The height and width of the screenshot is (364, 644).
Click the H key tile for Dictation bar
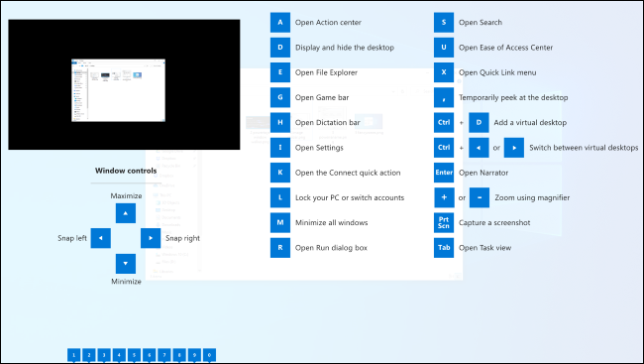(280, 123)
